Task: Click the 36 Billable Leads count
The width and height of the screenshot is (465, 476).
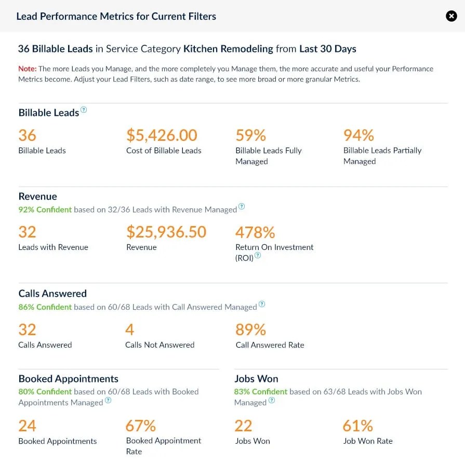Action: pos(27,135)
